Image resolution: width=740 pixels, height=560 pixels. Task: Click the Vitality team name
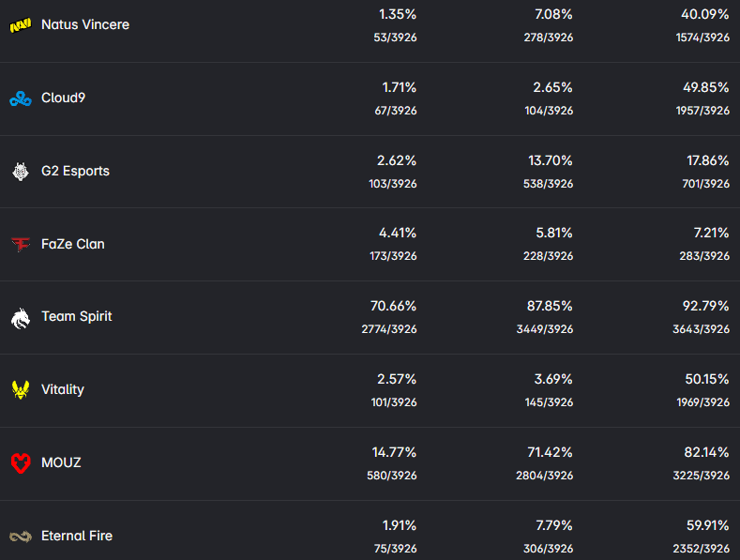coord(63,389)
